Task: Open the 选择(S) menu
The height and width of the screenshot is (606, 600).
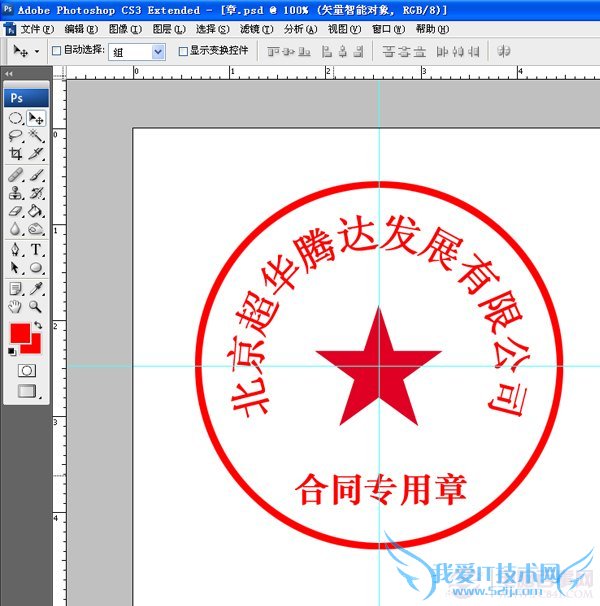Action: 213,29
